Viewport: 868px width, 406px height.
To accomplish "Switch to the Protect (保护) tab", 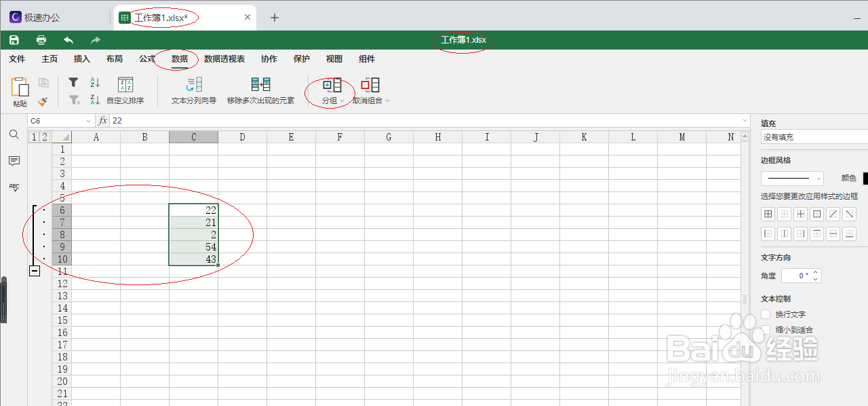I will pyautogui.click(x=302, y=59).
